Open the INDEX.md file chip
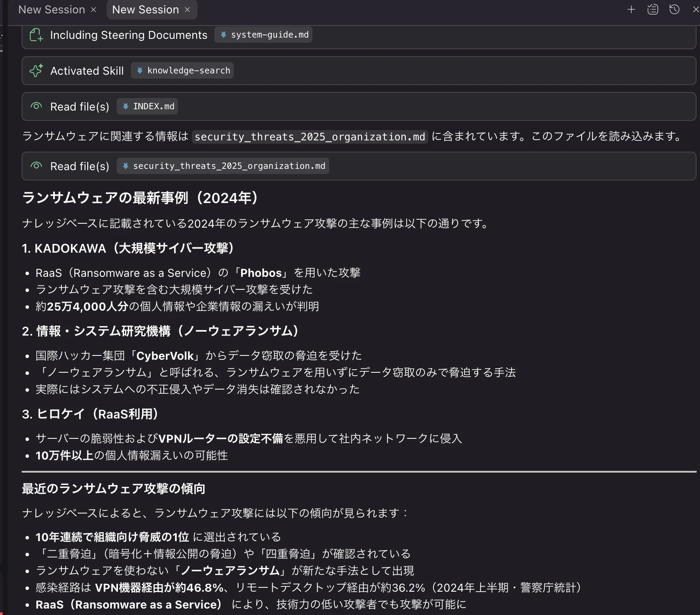 coord(147,106)
